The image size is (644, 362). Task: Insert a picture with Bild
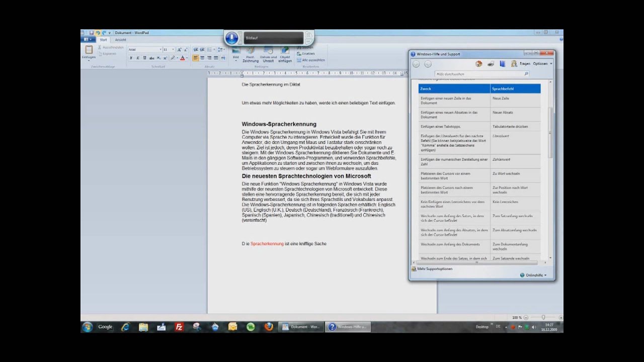point(235,53)
